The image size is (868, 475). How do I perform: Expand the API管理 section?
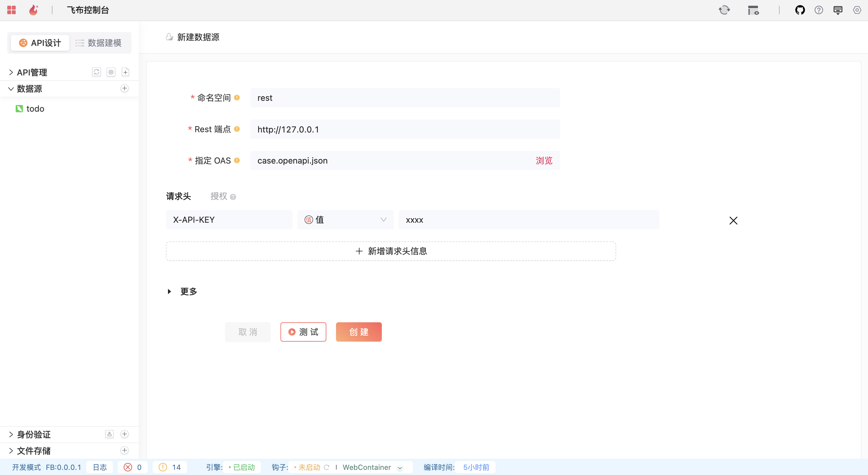pos(11,72)
